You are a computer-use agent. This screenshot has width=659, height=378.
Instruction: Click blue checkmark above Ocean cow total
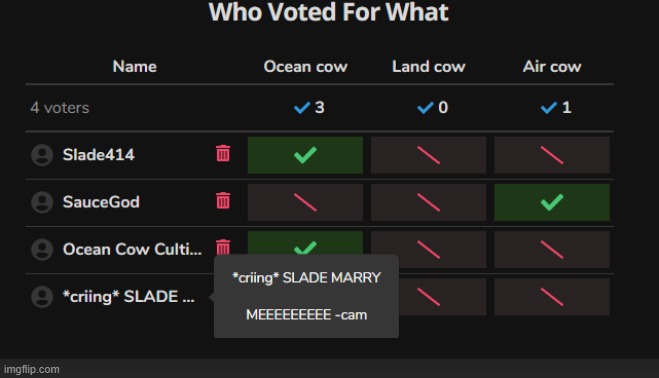[302, 108]
